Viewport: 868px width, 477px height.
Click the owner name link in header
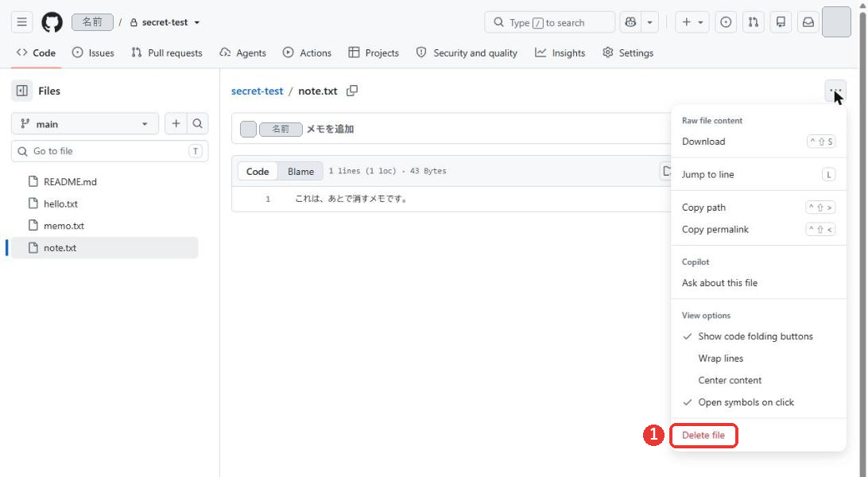coord(92,22)
